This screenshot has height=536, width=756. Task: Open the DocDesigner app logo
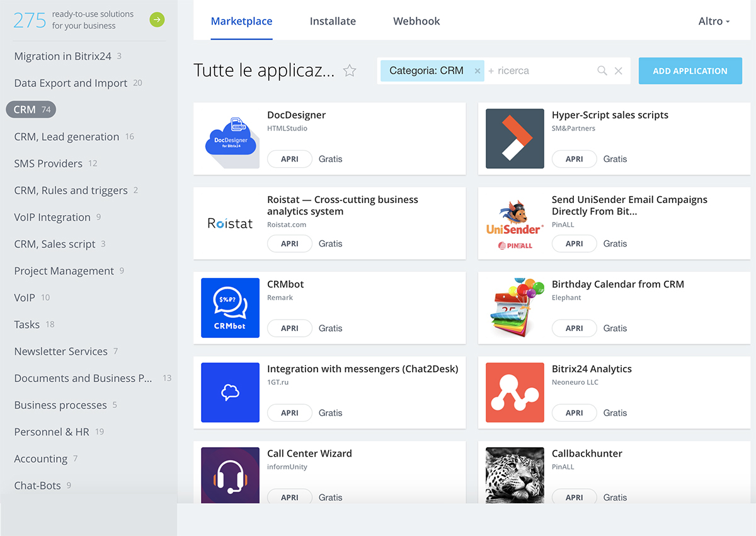[231, 139]
